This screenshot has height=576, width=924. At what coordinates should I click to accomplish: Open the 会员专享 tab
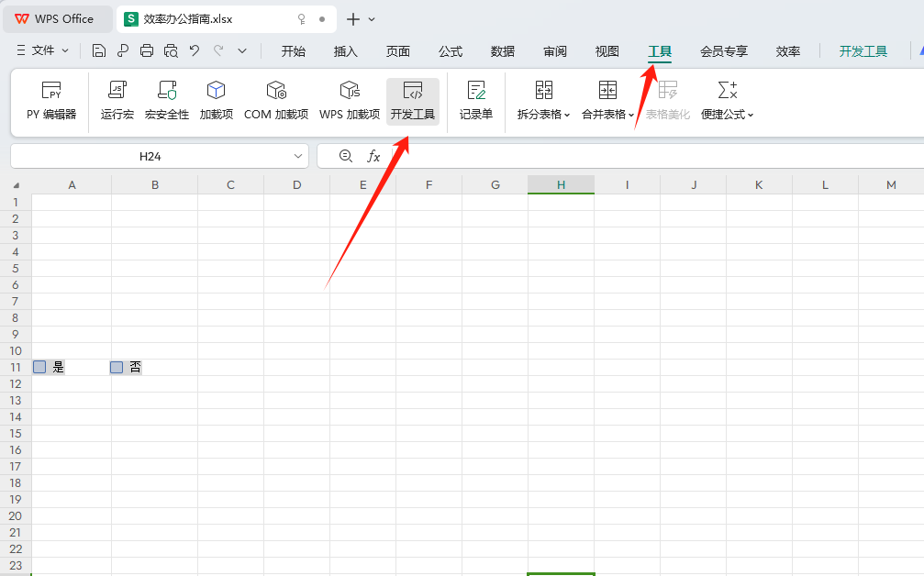pyautogui.click(x=724, y=51)
